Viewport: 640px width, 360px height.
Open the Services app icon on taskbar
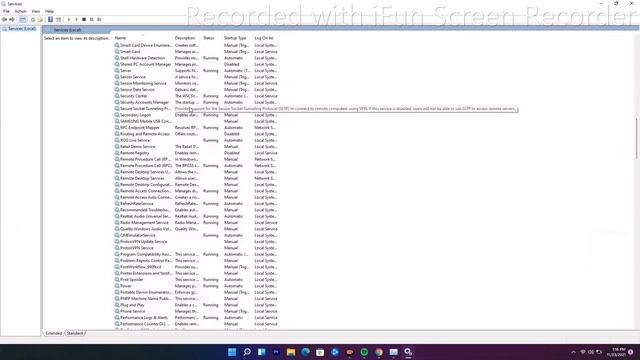[x=408, y=352]
